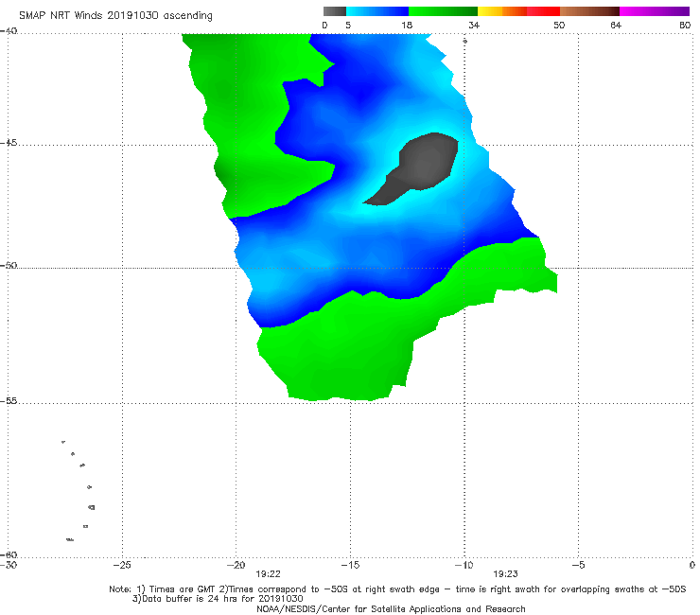Click the green segment of the wind color bar

[x=443, y=11]
